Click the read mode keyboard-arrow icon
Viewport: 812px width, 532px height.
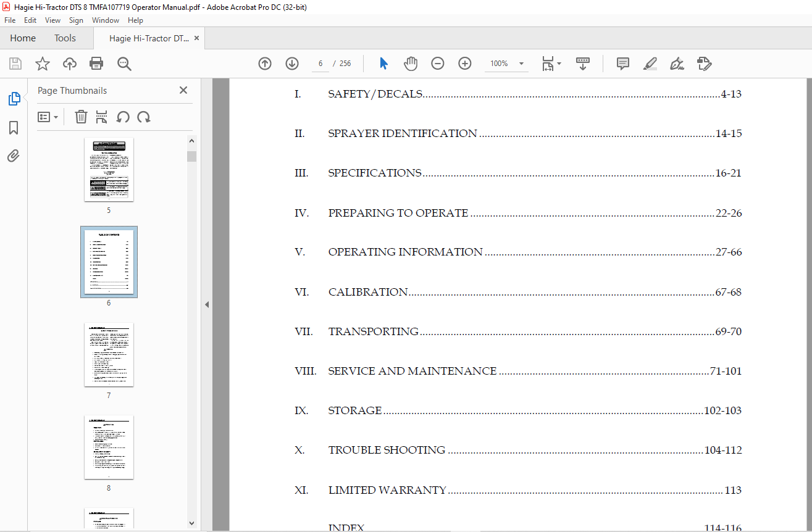(x=583, y=64)
